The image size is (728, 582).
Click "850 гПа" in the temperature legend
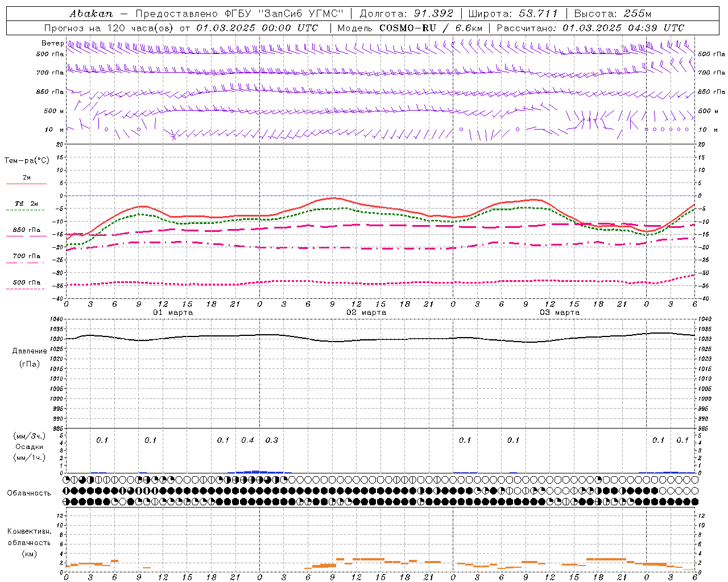[26, 230]
